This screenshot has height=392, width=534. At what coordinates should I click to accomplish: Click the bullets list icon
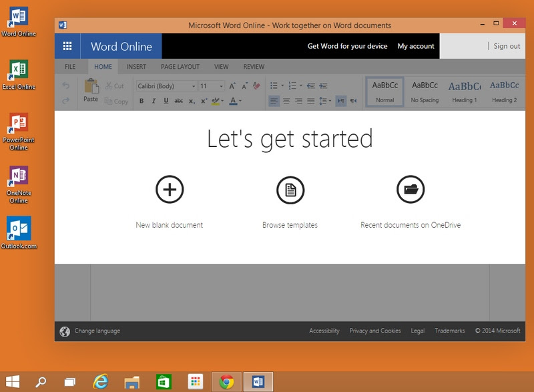click(274, 85)
